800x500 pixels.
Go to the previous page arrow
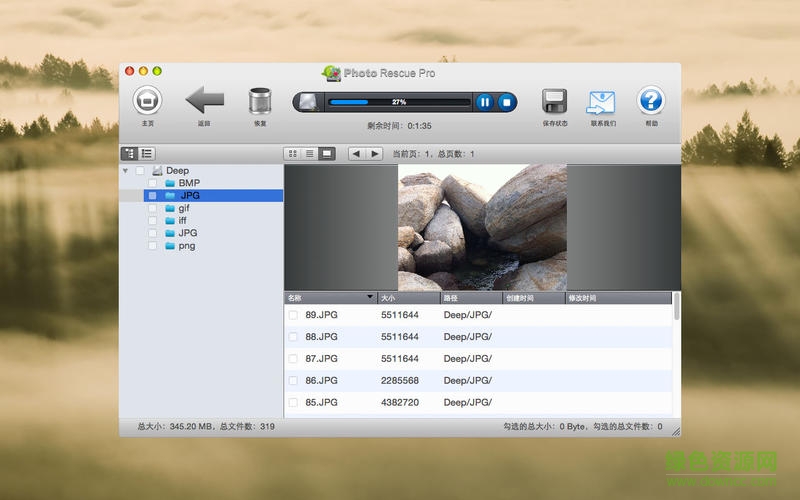coord(356,154)
